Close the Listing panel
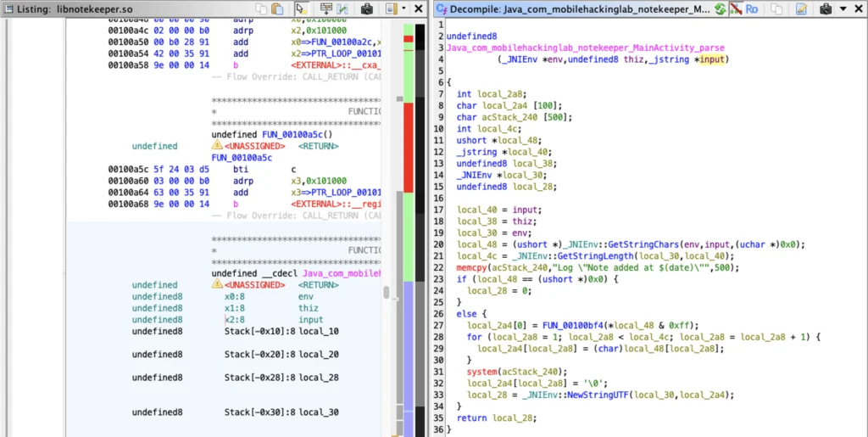 (419, 8)
